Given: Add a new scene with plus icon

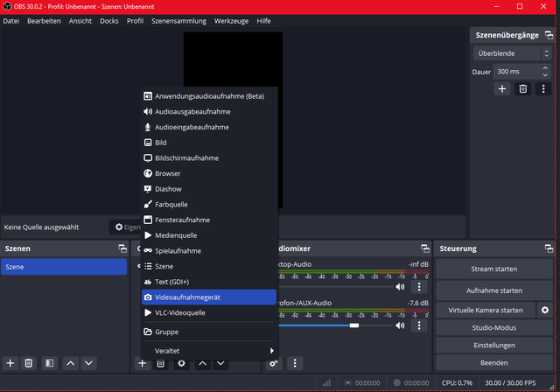Looking at the screenshot, I should (10, 363).
